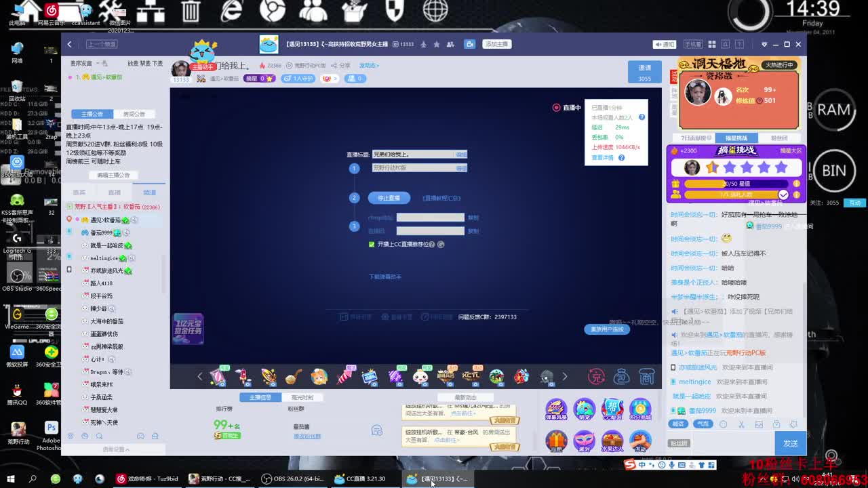Viewport: 868px width, 488px height.
Task: Switch to 主播公告 tab
Action: click(x=92, y=114)
